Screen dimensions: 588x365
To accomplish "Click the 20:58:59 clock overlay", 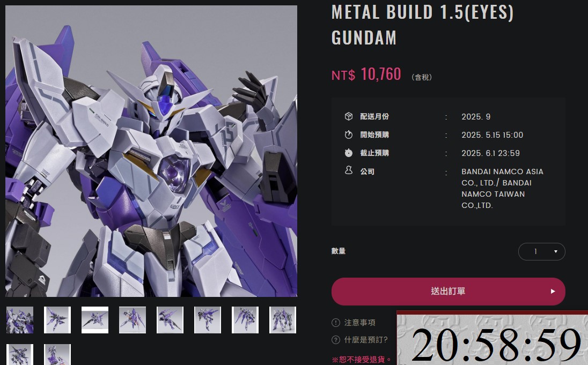I will [493, 338].
